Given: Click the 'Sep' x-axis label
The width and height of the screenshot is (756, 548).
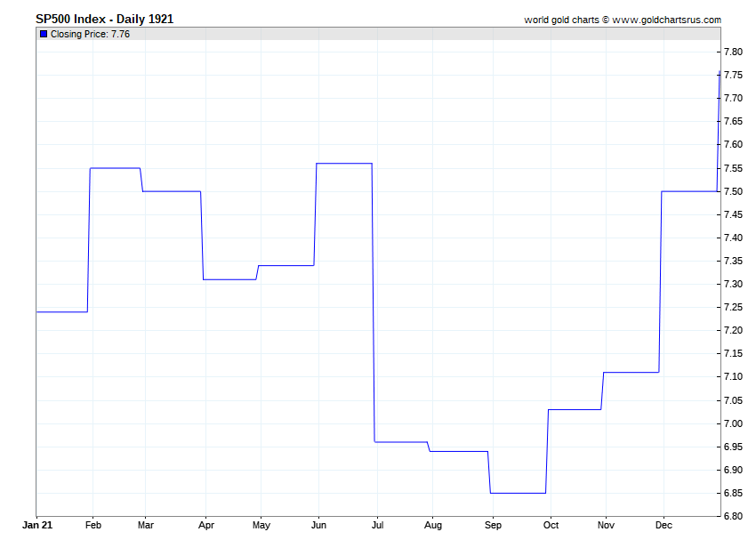Looking at the screenshot, I should [x=493, y=526].
